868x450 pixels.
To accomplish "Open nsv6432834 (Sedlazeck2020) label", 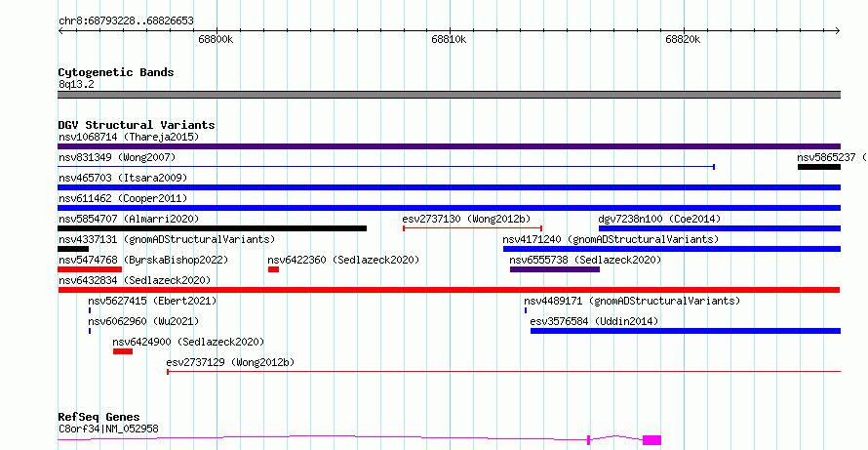I will tap(135, 280).
